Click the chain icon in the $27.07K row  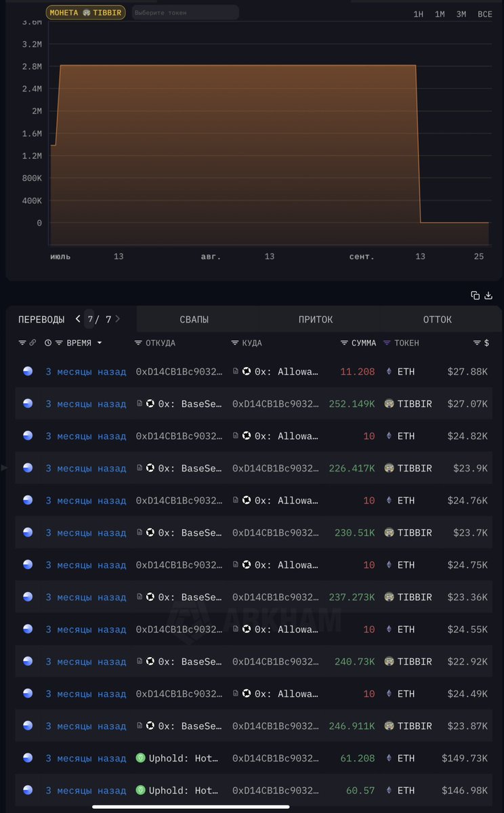(x=28, y=404)
